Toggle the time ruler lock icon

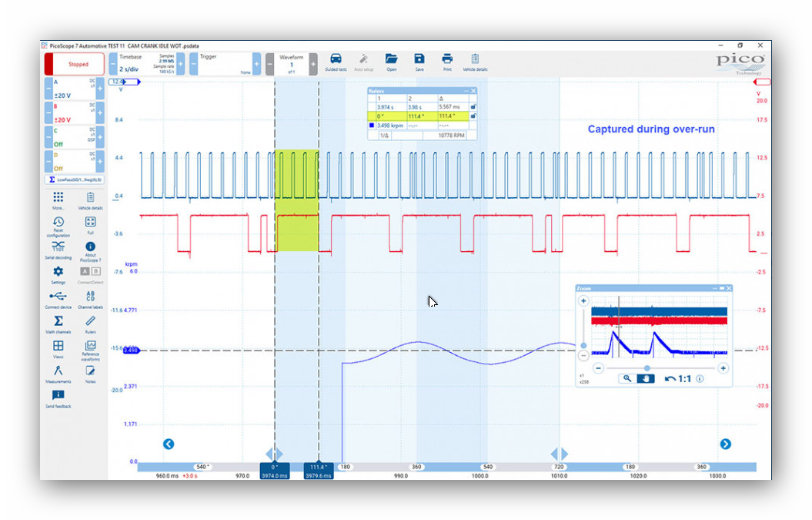(473, 107)
